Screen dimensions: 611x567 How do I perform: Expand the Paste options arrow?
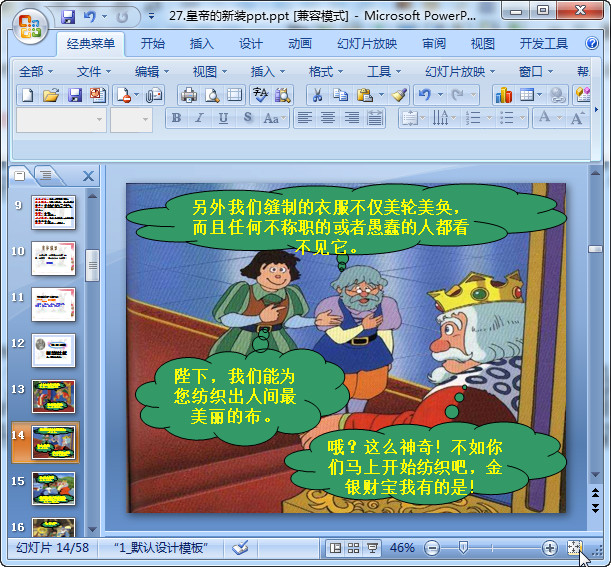[381, 95]
